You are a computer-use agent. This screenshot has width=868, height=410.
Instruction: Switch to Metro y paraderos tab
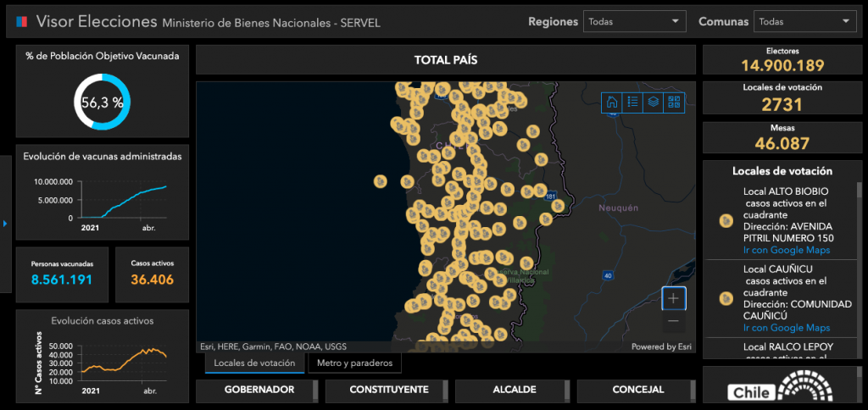pos(354,363)
